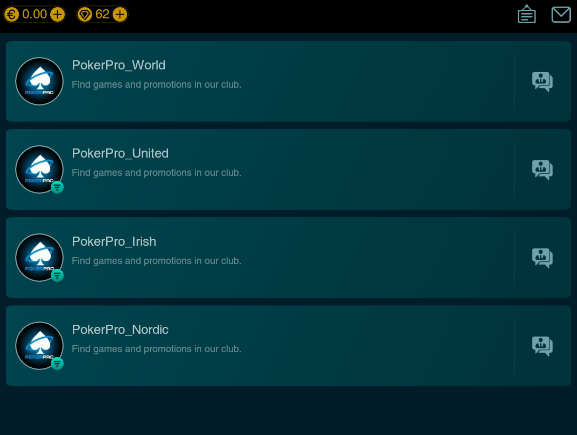Open the PokerPro_World club name
Viewport: 577px width, 435px height.
pyautogui.click(x=118, y=65)
